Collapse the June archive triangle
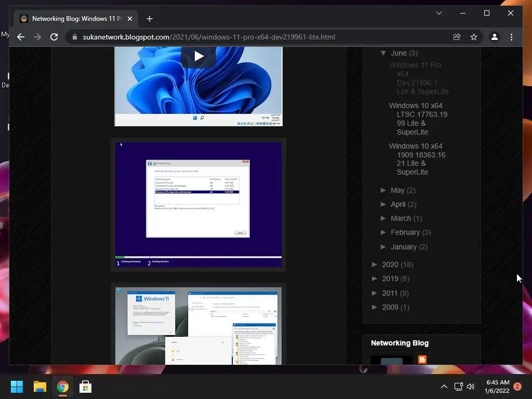532x399 pixels. pos(383,53)
